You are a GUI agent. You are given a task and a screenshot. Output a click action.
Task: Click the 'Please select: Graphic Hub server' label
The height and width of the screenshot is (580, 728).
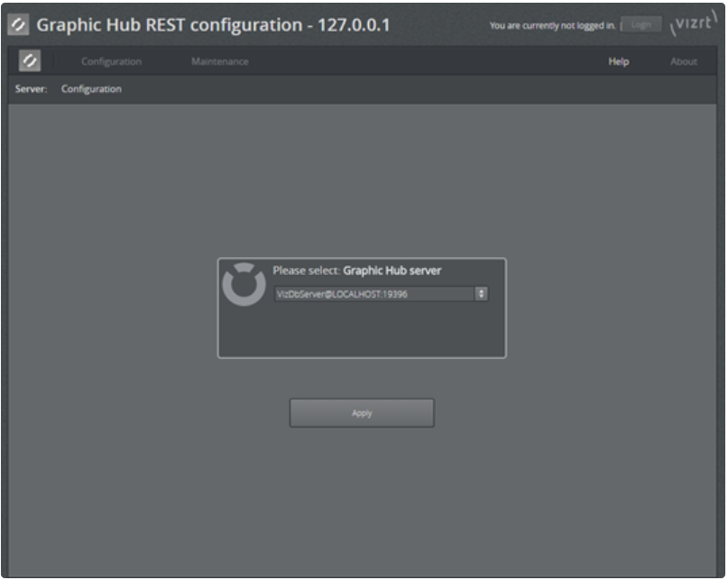[357, 271]
